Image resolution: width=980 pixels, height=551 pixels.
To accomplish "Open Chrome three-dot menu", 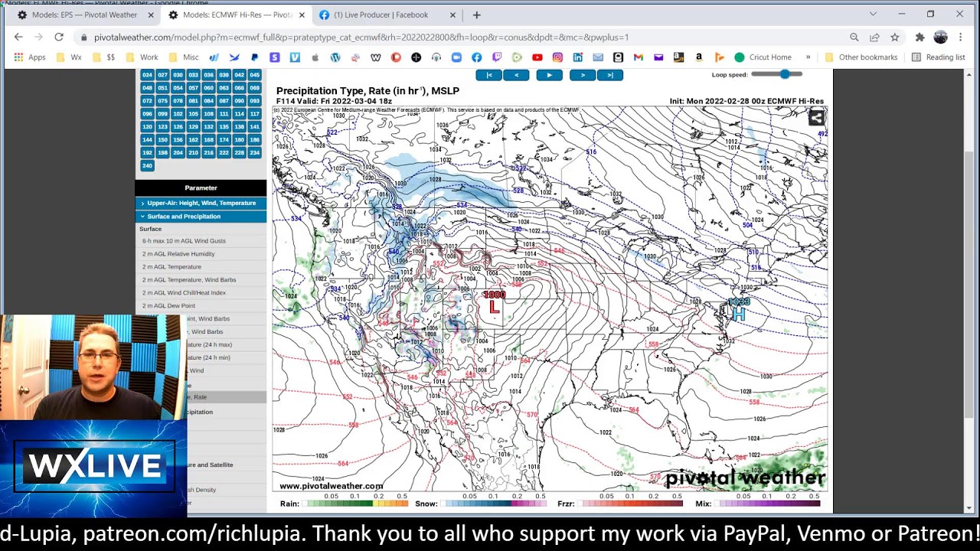I will [x=961, y=37].
